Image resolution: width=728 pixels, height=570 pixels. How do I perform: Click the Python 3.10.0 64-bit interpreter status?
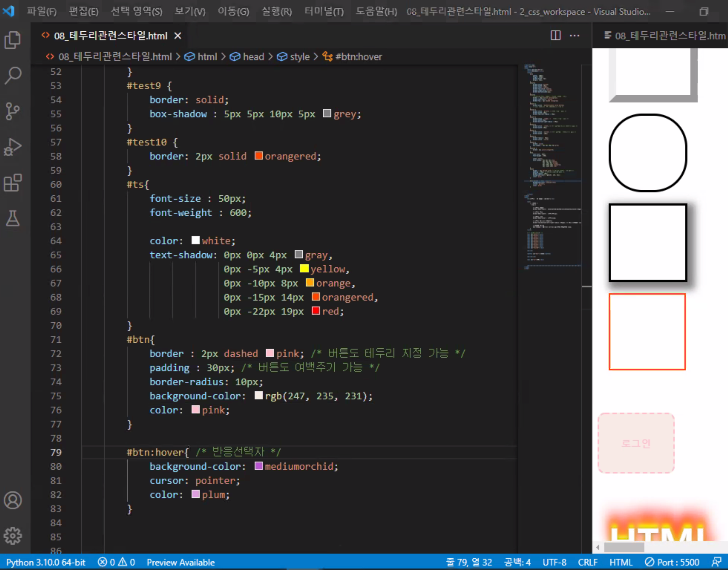coord(46,562)
